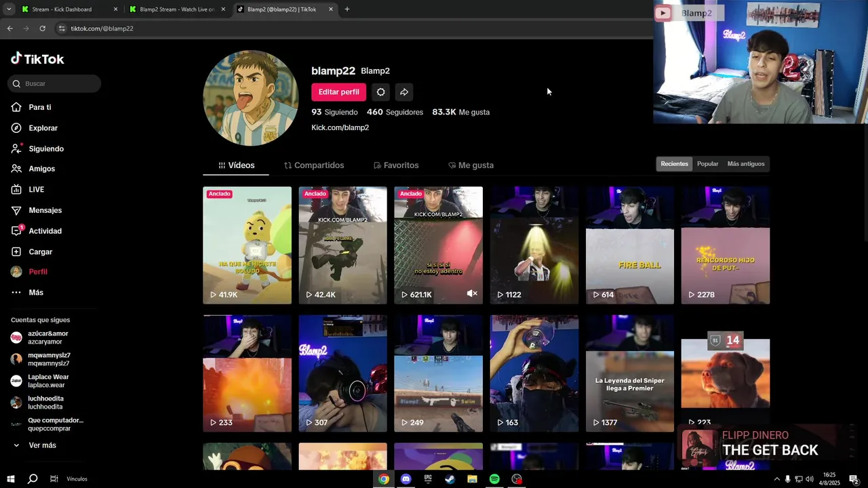The image size is (868, 488).
Task: Open Spotify from the taskbar
Action: (494, 479)
